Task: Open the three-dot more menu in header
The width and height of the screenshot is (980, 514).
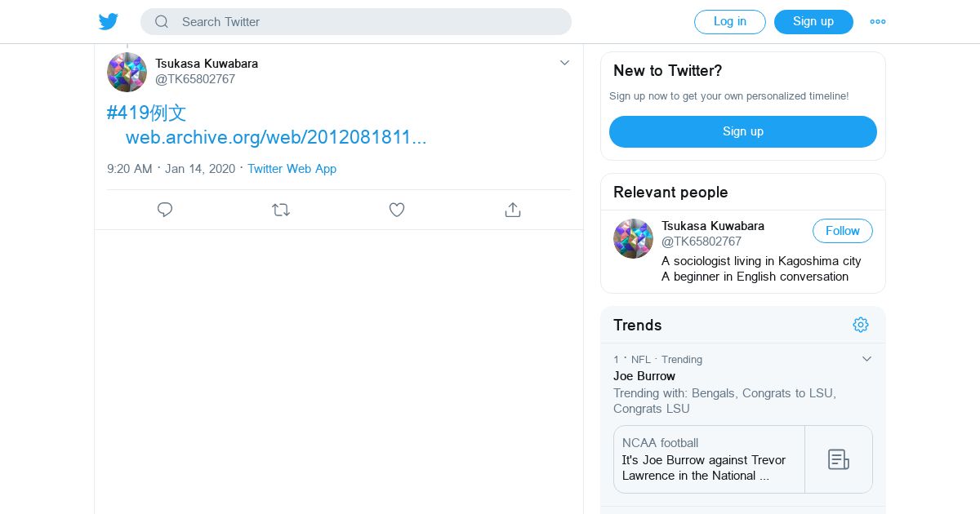Action: (x=878, y=22)
